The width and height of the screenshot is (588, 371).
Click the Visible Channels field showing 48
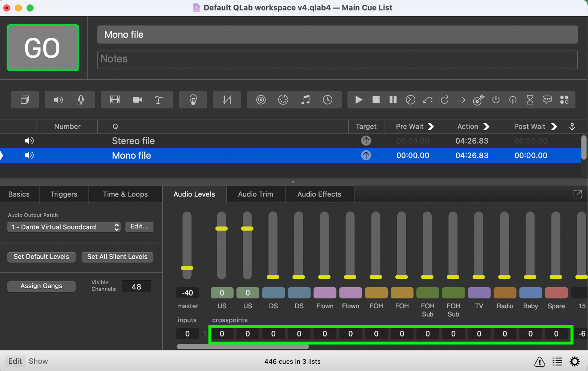point(136,287)
